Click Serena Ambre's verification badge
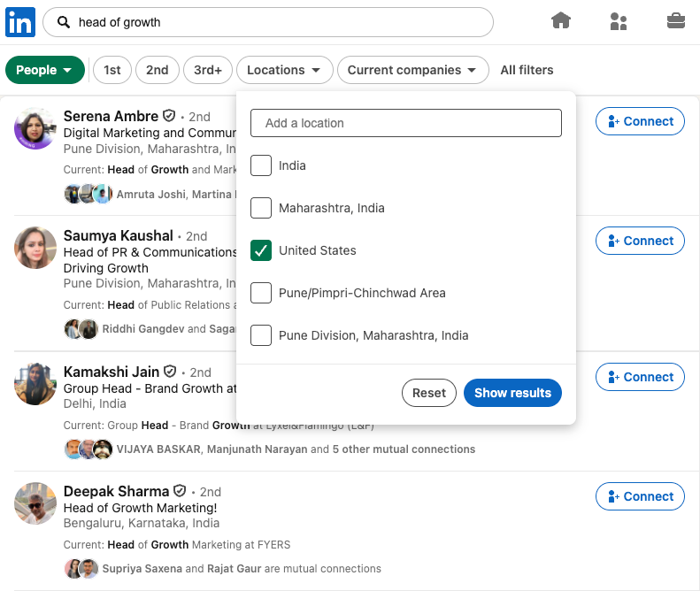Viewport: 700px width, 591px height. click(169, 116)
